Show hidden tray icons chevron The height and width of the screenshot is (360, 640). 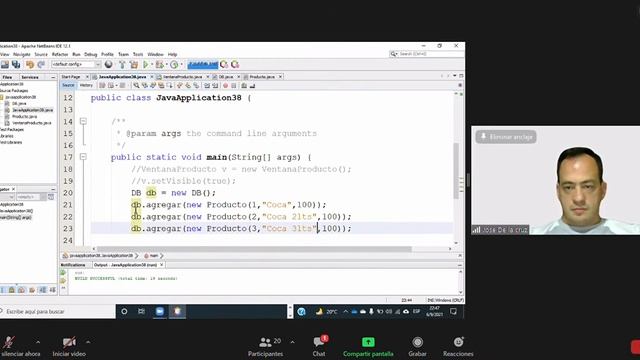pos(346,311)
